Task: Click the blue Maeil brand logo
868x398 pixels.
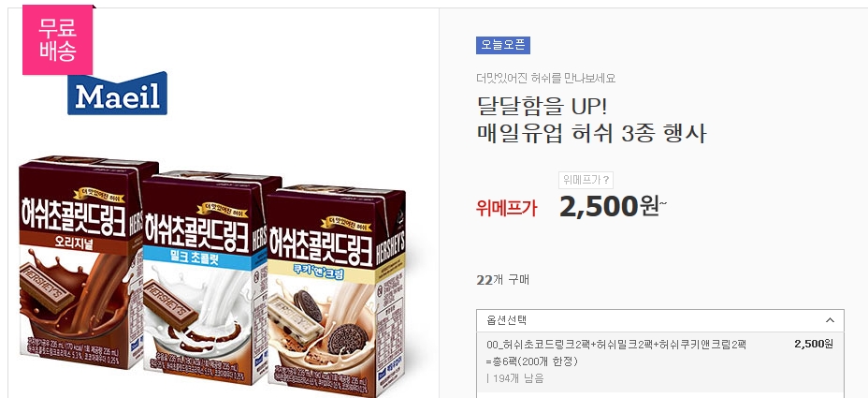Action: click(x=117, y=93)
